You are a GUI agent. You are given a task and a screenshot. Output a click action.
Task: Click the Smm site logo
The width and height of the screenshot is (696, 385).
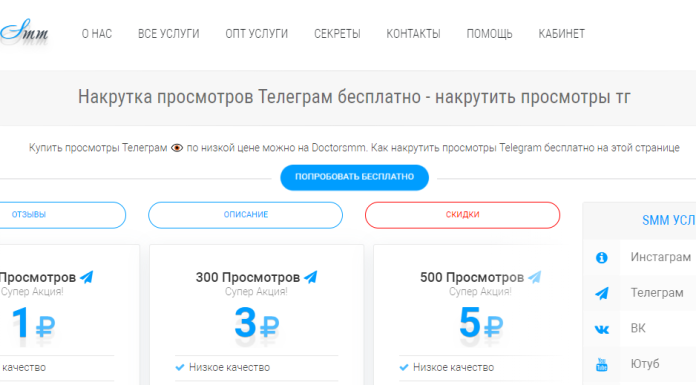(24, 32)
